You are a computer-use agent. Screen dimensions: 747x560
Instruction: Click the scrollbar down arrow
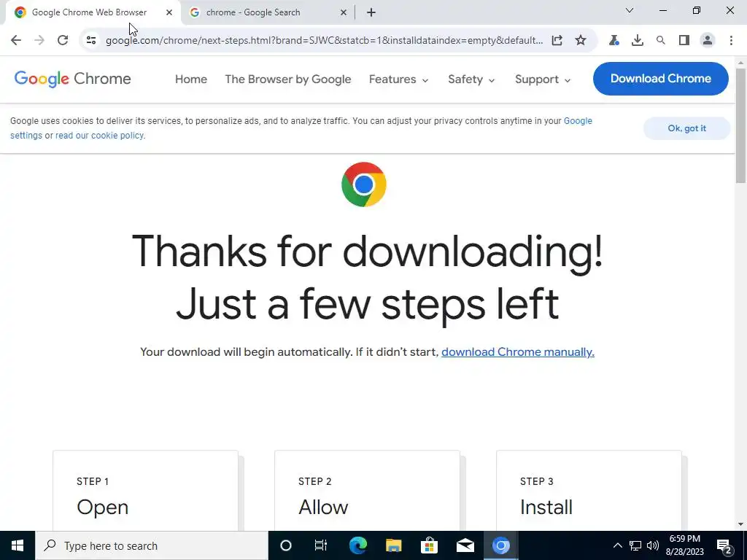click(x=741, y=524)
